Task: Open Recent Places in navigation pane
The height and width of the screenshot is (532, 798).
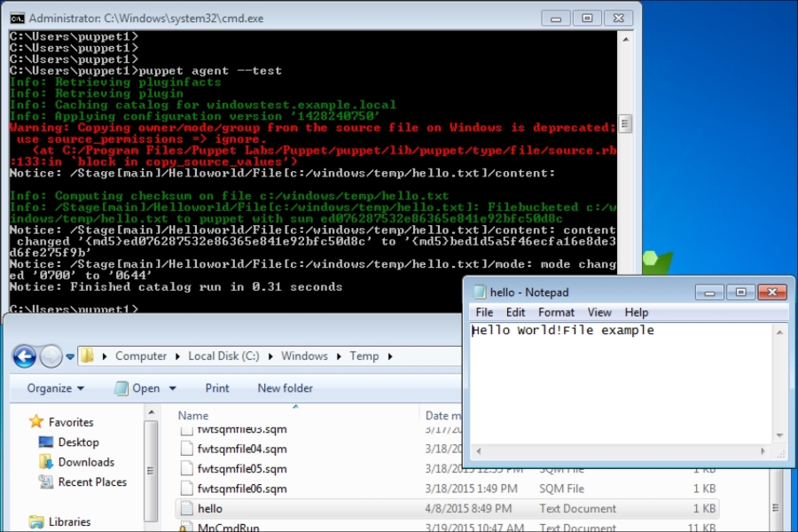Action: click(46, 482)
